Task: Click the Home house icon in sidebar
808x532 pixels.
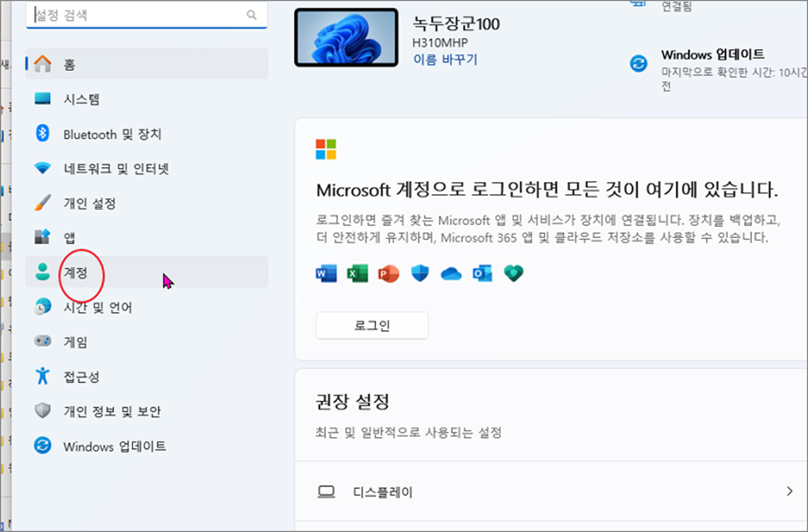Action: [43, 64]
